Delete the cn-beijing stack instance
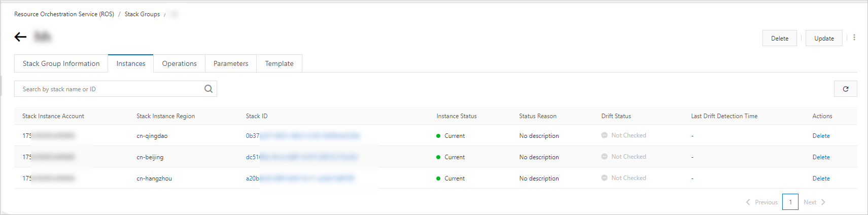Image resolution: width=868 pixels, height=215 pixels. [821, 157]
